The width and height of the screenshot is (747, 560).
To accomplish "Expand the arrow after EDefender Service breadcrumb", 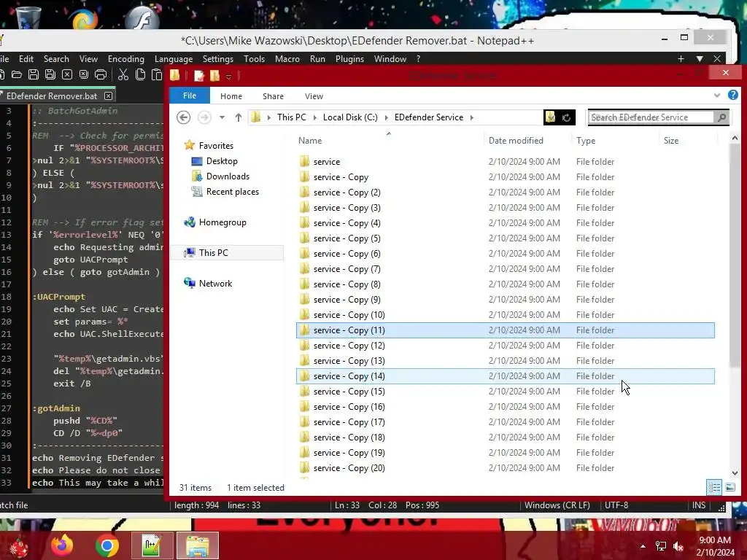I will (x=472, y=117).
